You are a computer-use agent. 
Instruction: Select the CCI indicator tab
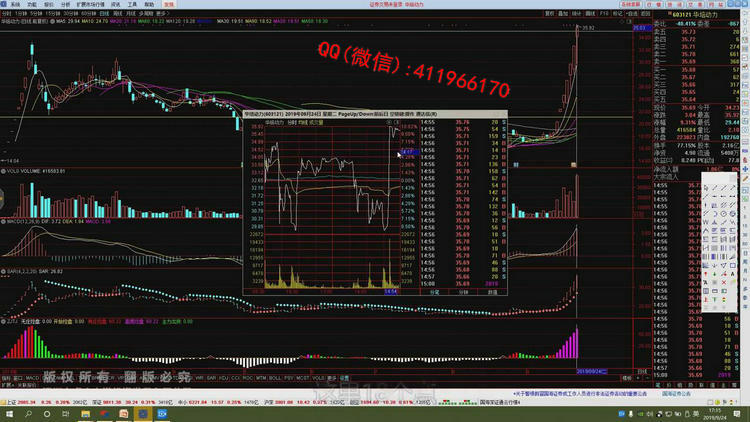click(x=235, y=378)
